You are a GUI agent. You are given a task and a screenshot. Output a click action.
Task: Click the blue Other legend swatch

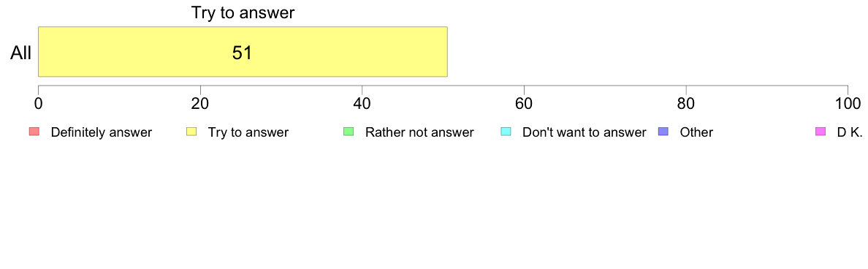point(663,132)
